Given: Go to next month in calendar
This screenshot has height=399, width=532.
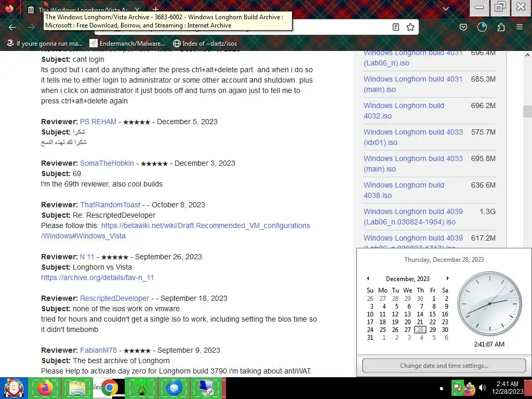Looking at the screenshot, I should pyautogui.click(x=447, y=278).
